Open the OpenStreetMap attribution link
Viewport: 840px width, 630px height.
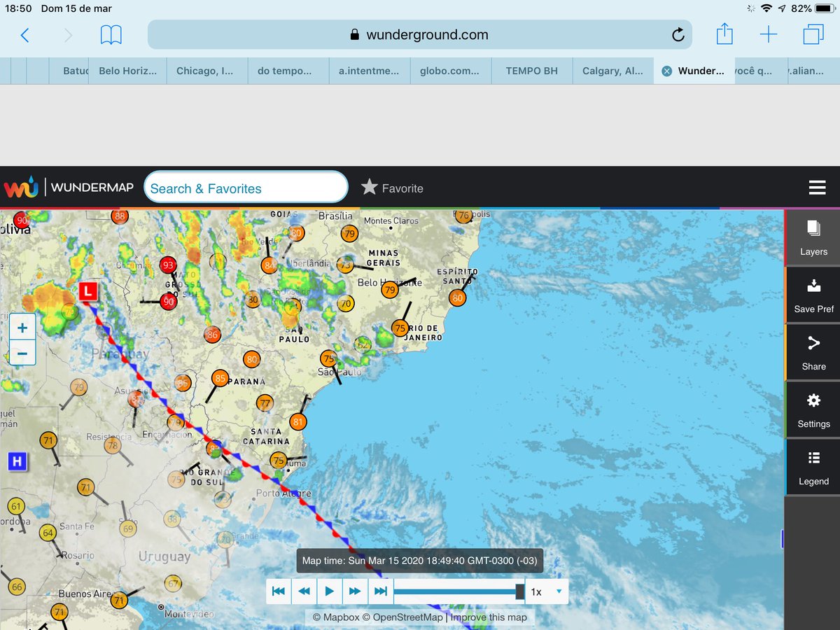pyautogui.click(x=403, y=617)
